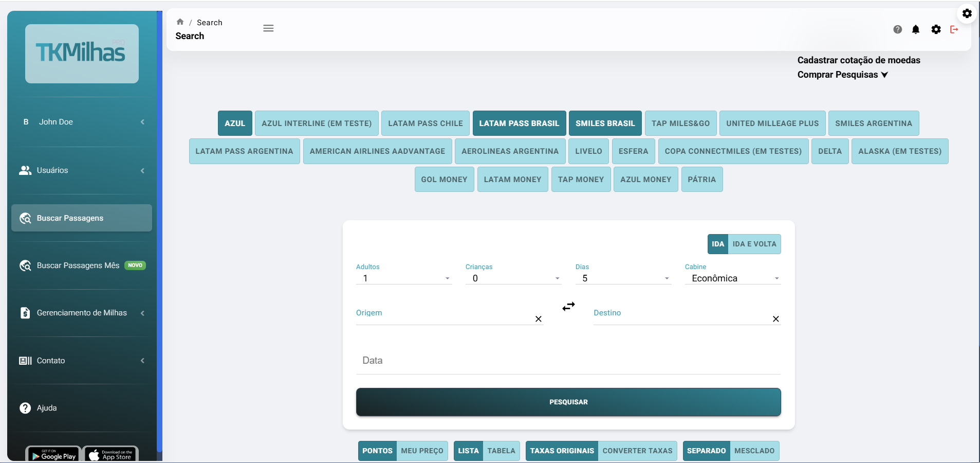Click the floating settings gear in the corner
The height and width of the screenshot is (463, 980).
967,13
